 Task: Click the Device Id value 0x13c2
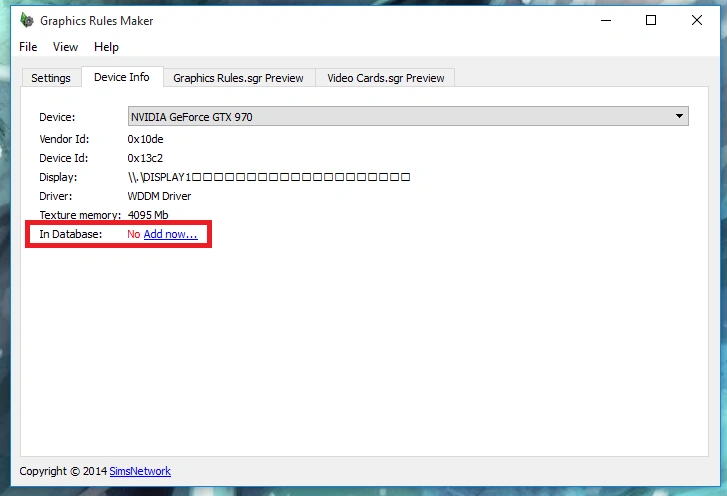point(145,158)
